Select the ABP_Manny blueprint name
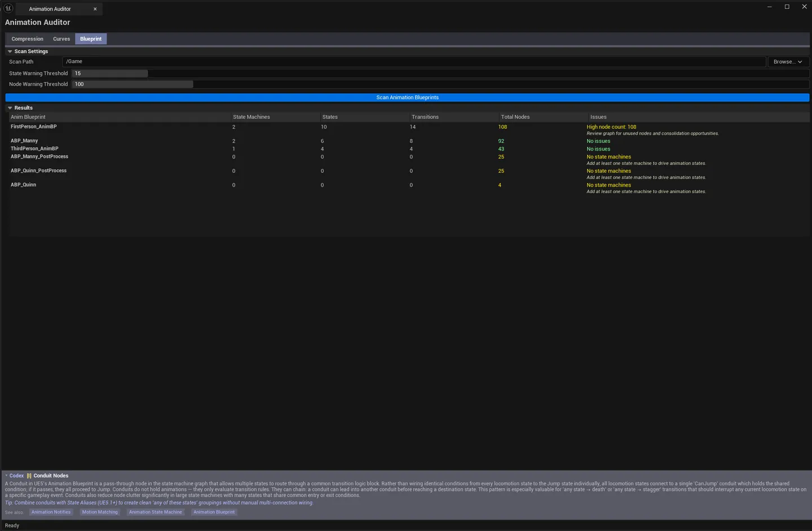The image size is (812, 531). click(24, 141)
